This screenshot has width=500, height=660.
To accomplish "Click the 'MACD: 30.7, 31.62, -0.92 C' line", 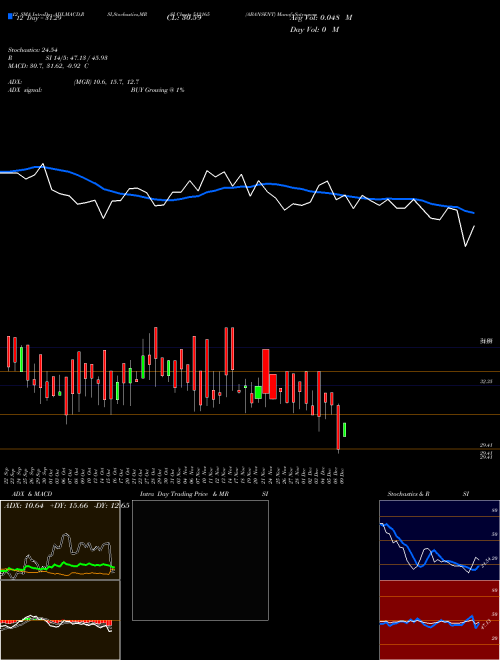I will click(x=48, y=66).
